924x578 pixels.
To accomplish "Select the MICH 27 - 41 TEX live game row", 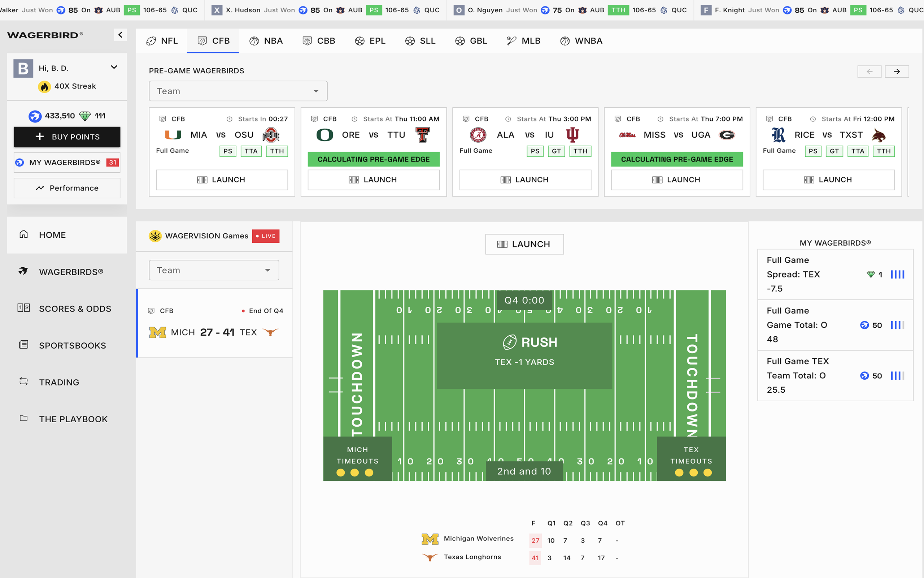I will tap(214, 323).
